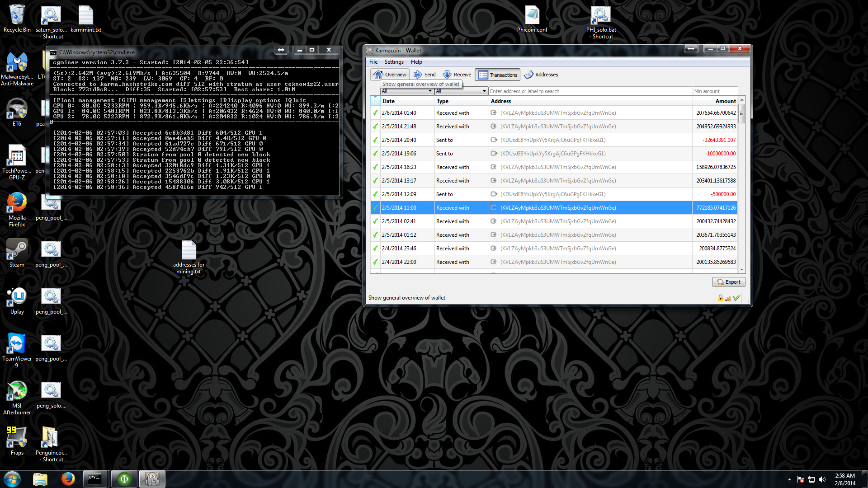Click the Min amount field

[x=715, y=91]
